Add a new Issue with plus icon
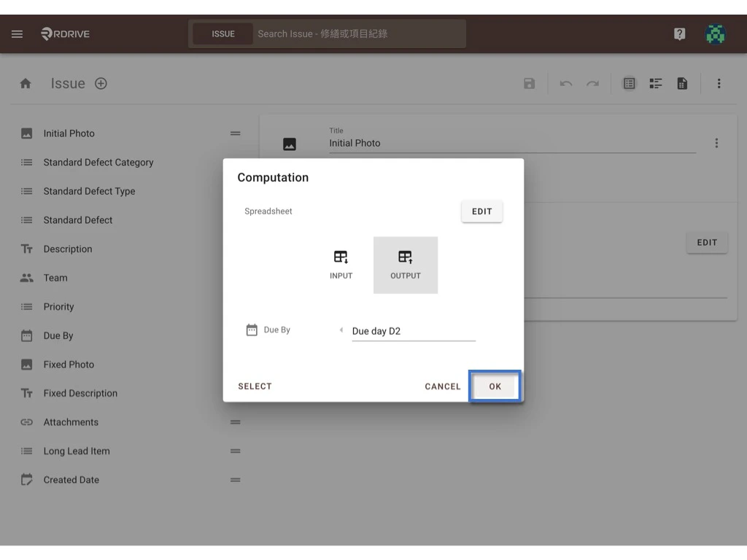The height and width of the screenshot is (560, 747). pyautogui.click(x=101, y=84)
